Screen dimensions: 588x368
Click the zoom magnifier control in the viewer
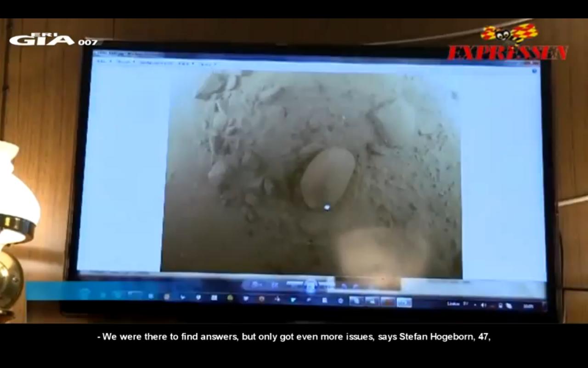[x=256, y=285]
